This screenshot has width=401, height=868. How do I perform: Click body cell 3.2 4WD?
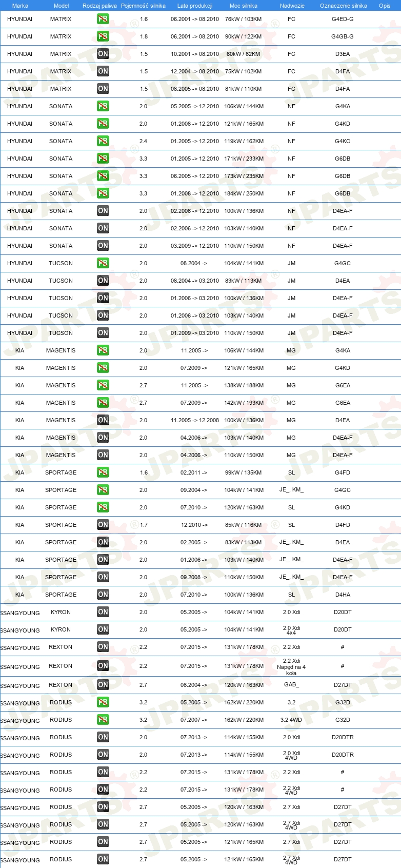pos(291,720)
